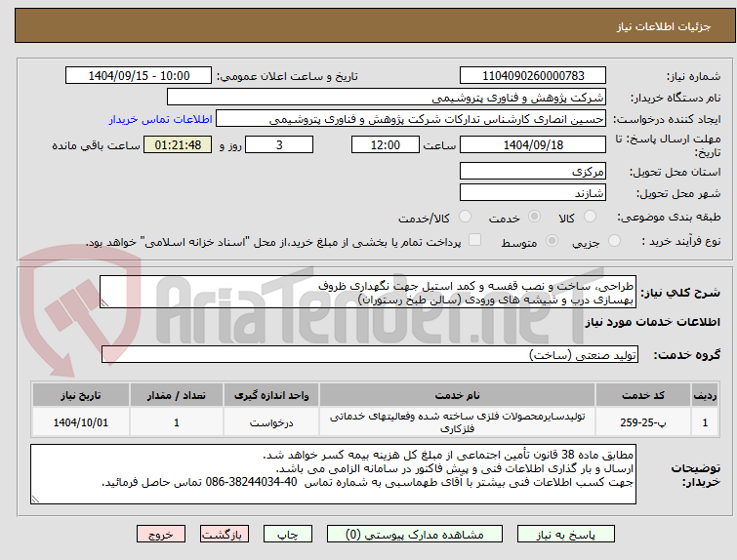Click the طبقه بندی موضوعی label
The width and height of the screenshot is (737, 560).
[x=669, y=217]
